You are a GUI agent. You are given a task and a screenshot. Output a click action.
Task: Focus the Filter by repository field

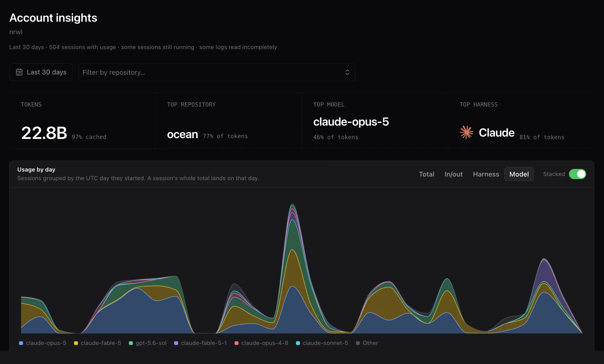click(217, 72)
